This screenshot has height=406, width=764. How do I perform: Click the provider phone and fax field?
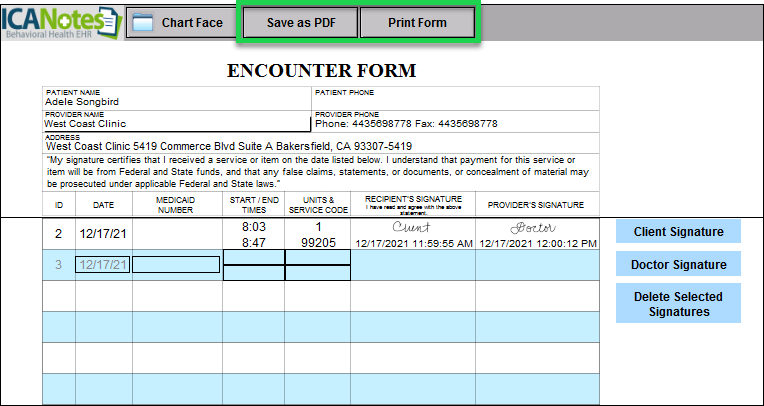pyautogui.click(x=406, y=124)
